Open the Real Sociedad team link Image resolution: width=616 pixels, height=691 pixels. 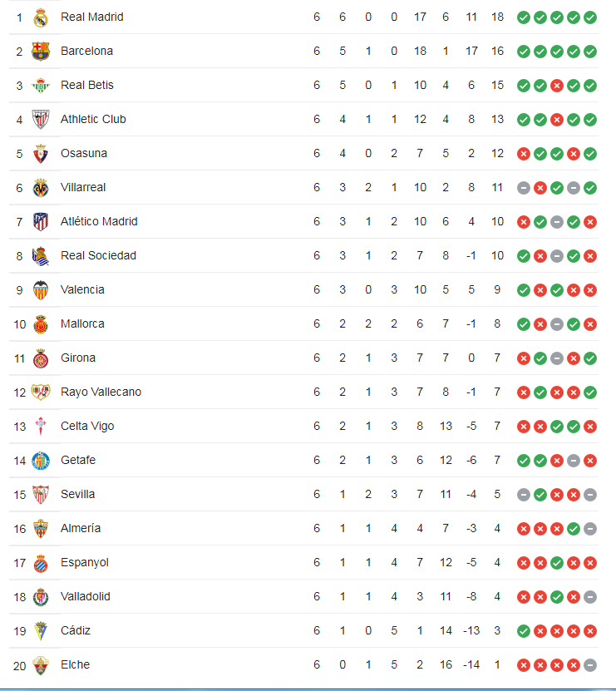point(98,256)
